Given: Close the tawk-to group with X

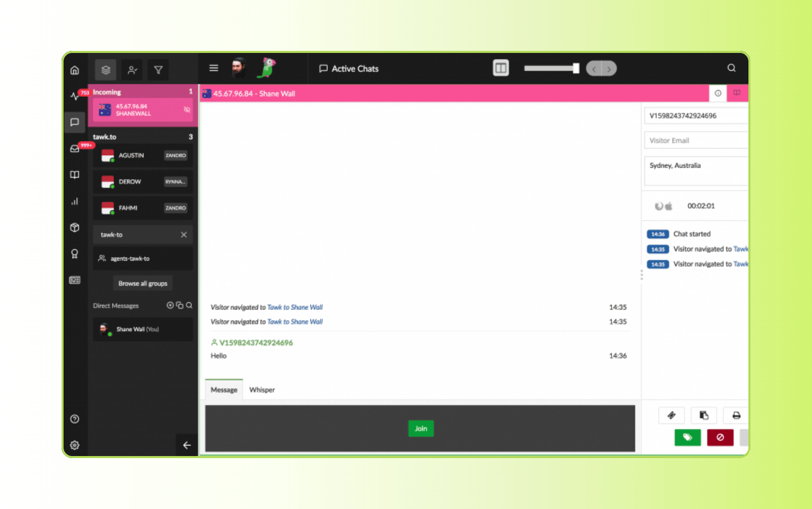Looking at the screenshot, I should [184, 235].
